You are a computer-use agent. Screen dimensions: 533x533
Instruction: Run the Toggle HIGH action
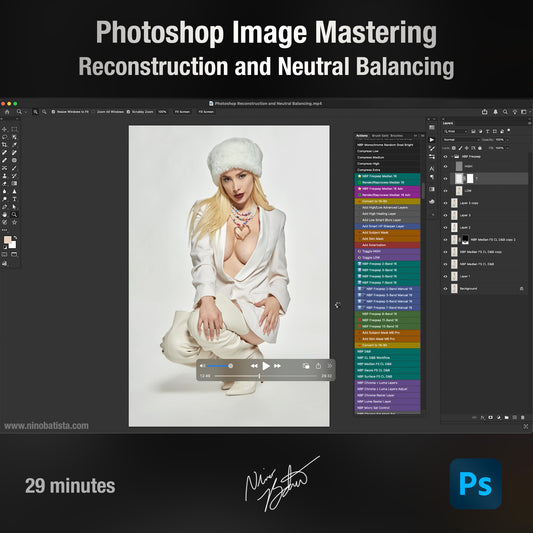click(387, 251)
